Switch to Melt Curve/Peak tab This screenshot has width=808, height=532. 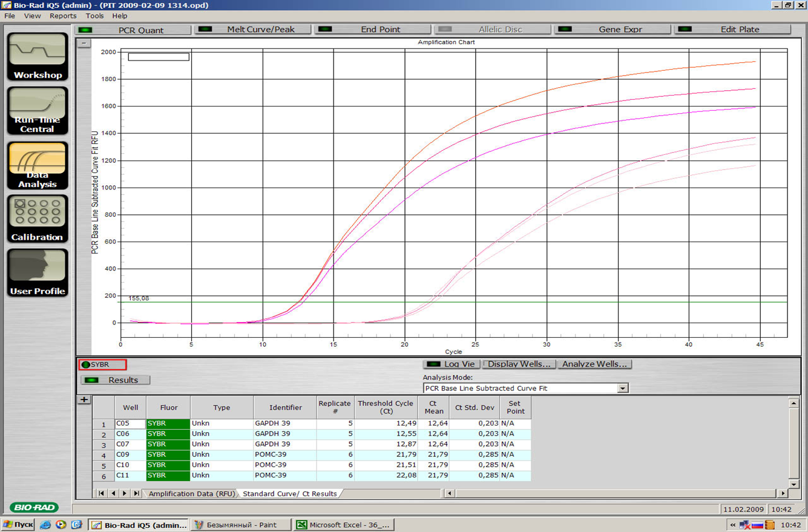click(252, 29)
